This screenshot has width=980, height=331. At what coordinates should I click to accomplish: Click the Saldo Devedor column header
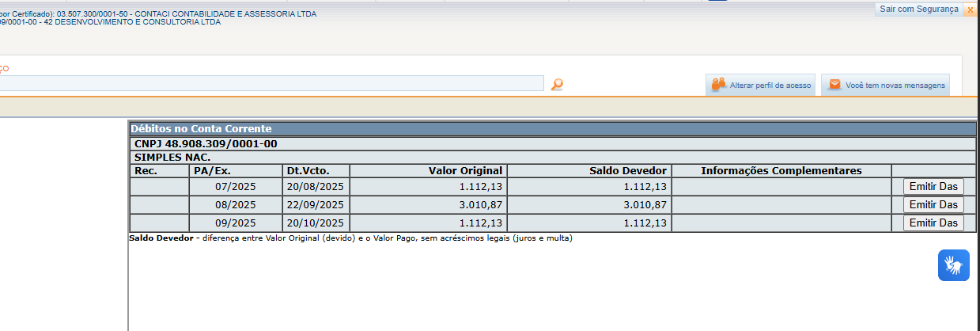tap(628, 170)
